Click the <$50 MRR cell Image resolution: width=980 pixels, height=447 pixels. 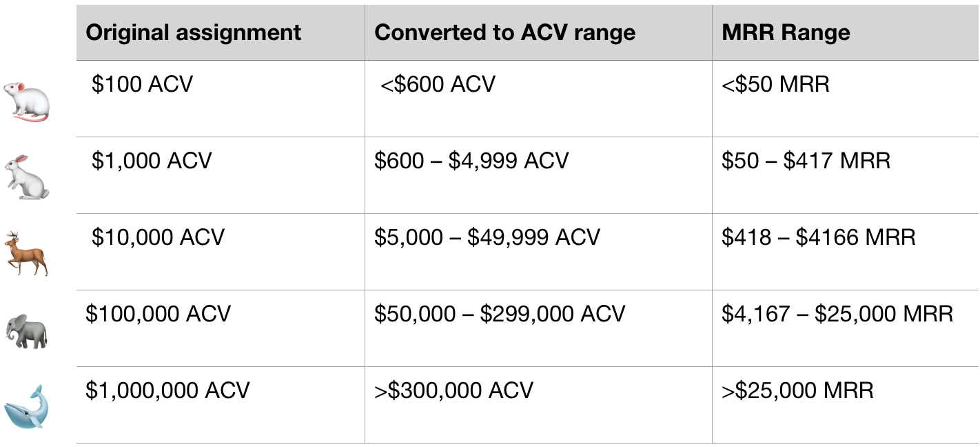tap(846, 99)
